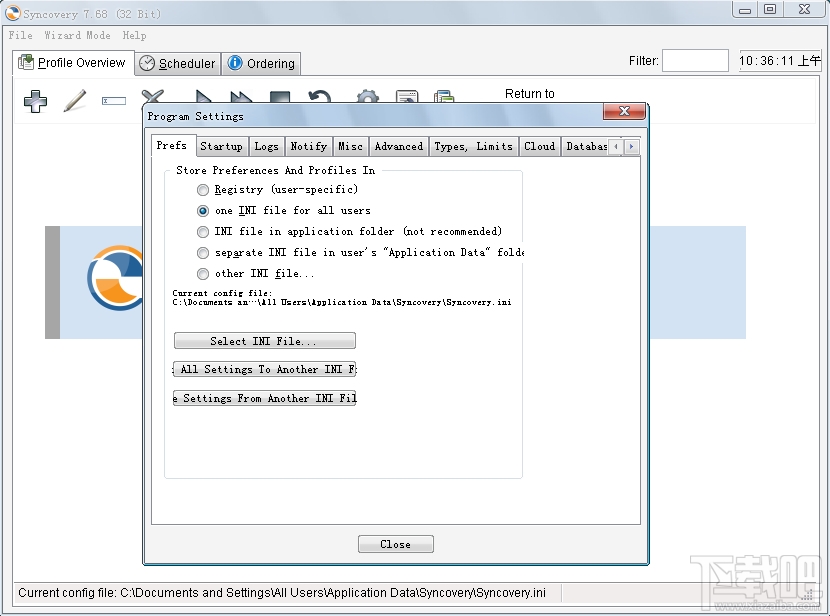The image size is (830, 616).
Task: Open the Logs tab
Action: [x=266, y=147]
